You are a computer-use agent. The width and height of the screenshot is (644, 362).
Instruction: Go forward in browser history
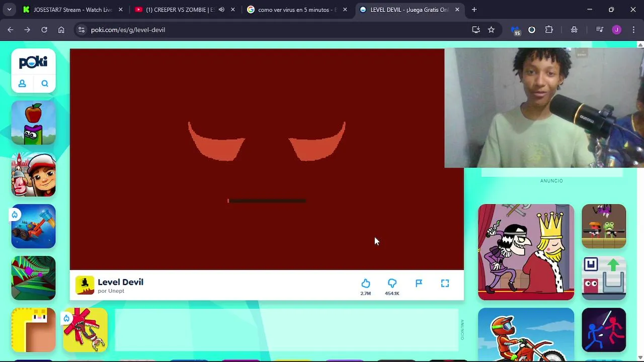tap(27, 30)
